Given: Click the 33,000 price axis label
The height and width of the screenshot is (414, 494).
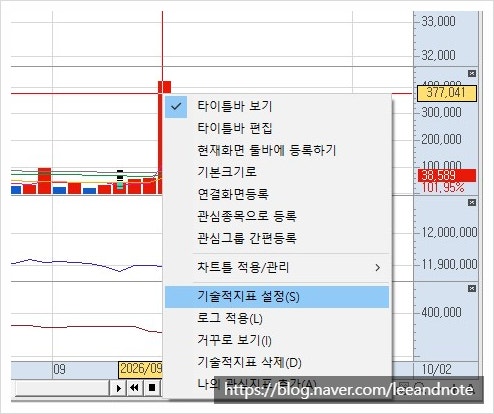Looking at the screenshot, I should coord(438,22).
